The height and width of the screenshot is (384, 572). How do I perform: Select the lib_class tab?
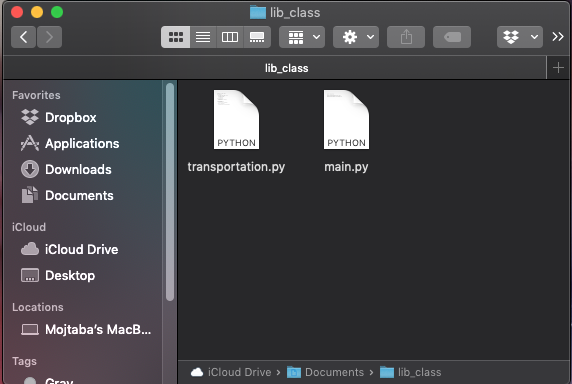[275, 68]
